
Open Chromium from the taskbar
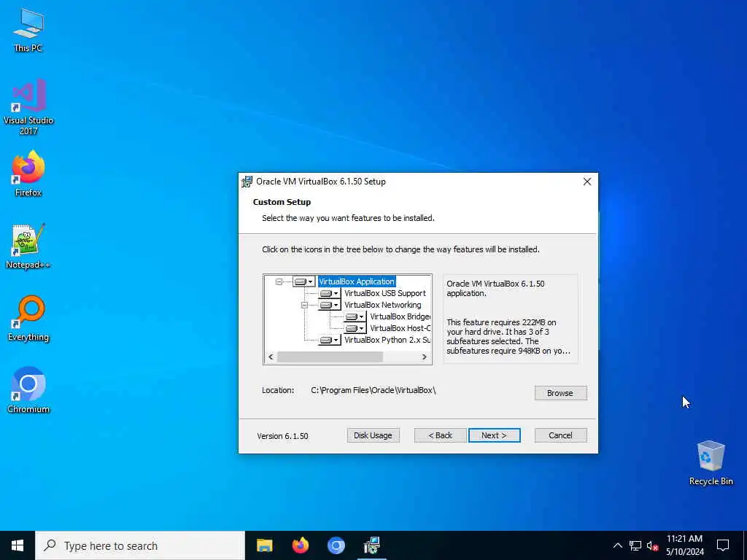tap(336, 545)
